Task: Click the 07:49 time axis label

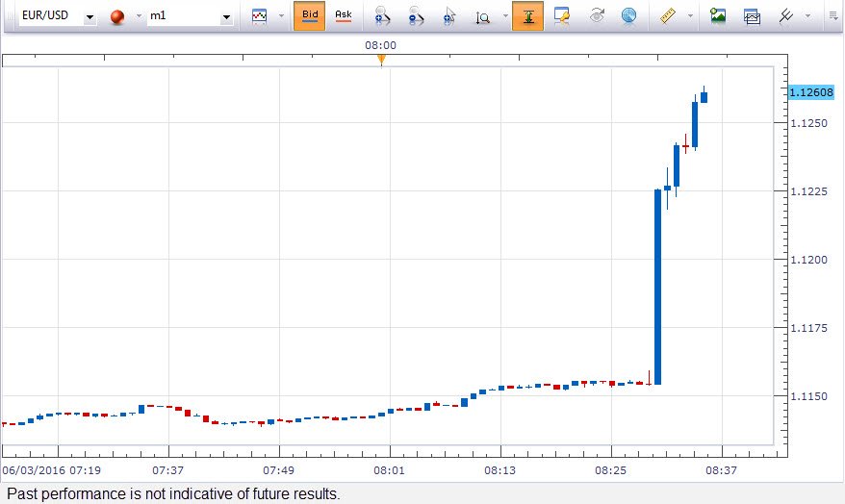Action: (x=278, y=470)
